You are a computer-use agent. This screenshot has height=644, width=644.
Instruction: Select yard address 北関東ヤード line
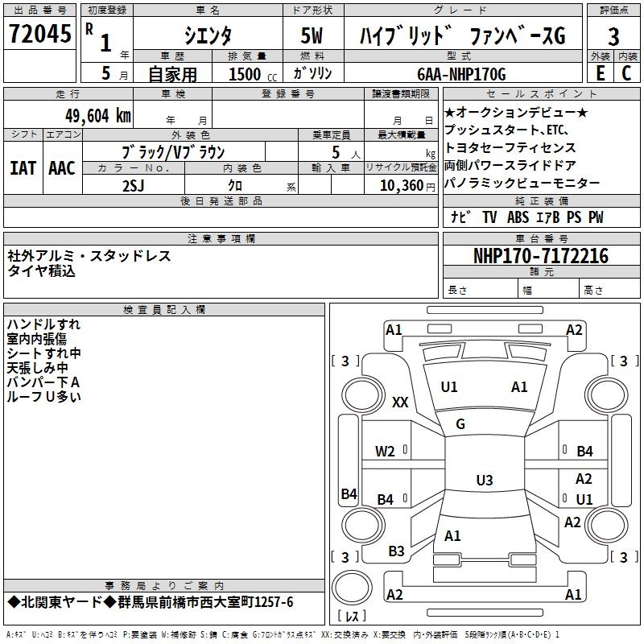151,602
